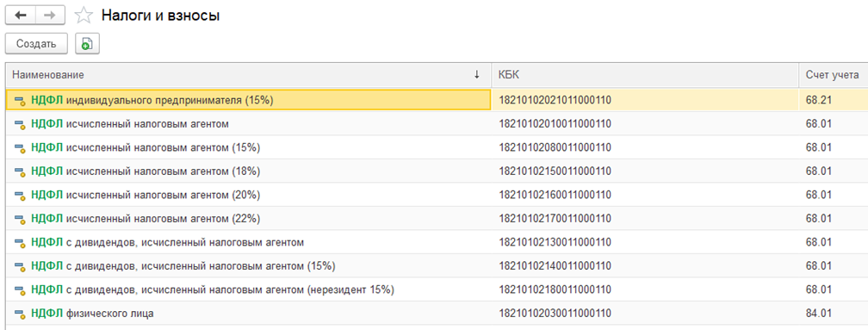868x330 pixels.
Task: Select НДФЛ исчисленный налоговым агентом (15%) name
Action: (x=146, y=148)
